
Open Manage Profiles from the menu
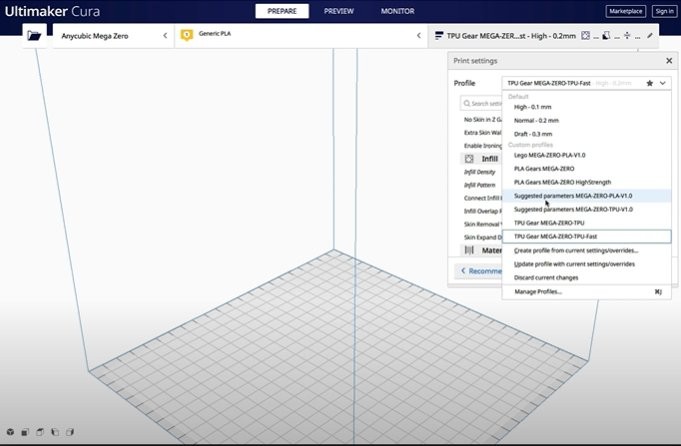[x=538, y=291]
